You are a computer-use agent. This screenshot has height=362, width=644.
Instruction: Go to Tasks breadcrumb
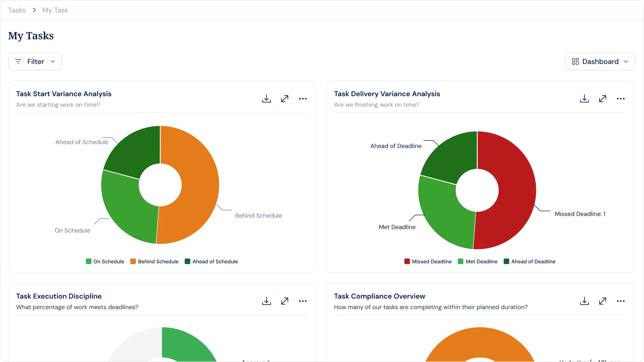tap(17, 10)
